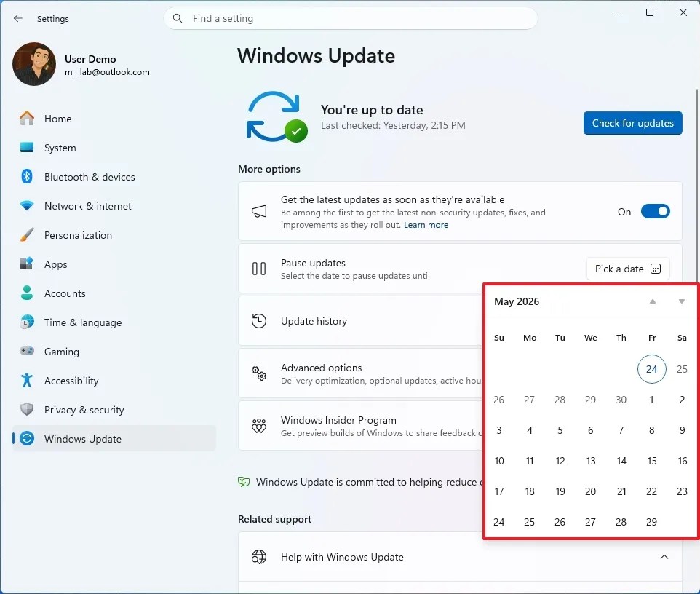Click the Help with Windows Update globe icon
The width and height of the screenshot is (700, 594).
click(259, 557)
